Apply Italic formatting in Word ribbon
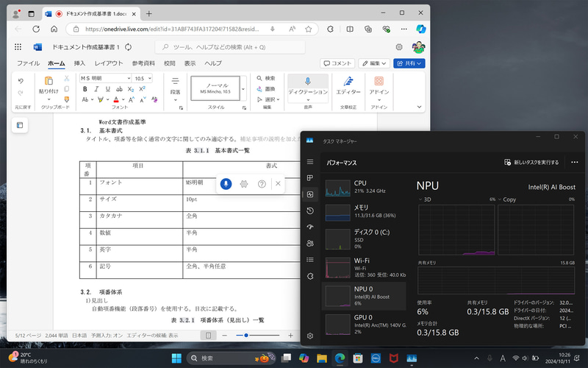The height and width of the screenshot is (368, 588). 96,89
